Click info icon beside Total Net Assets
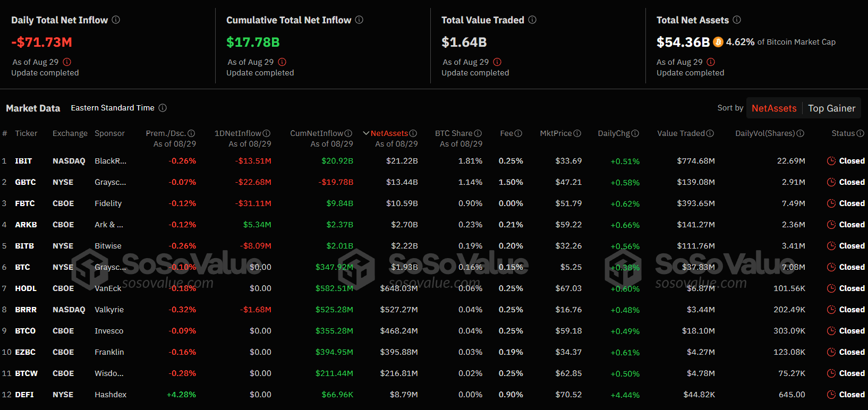This screenshot has height=410, width=868. click(x=737, y=20)
